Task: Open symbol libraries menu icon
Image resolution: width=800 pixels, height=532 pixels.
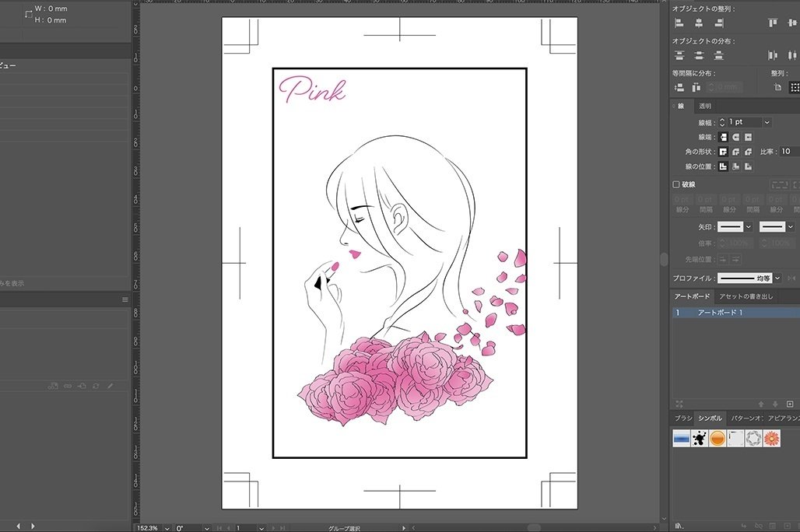Action: (679, 526)
